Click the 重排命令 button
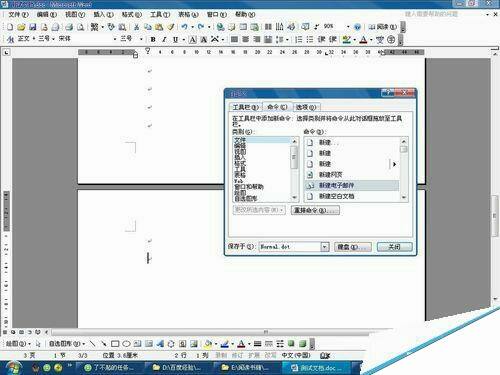This screenshot has width=500, height=375. pos(315,210)
